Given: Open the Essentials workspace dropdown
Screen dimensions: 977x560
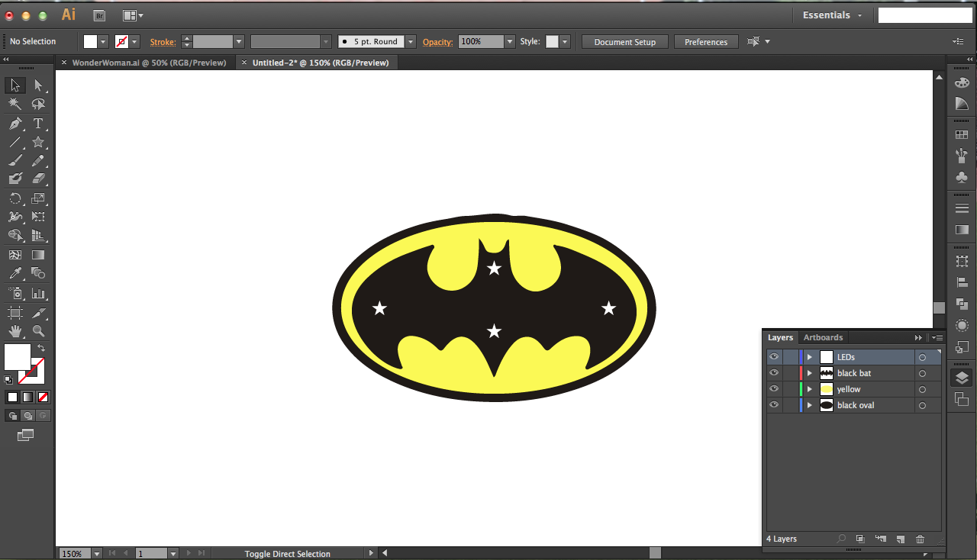Looking at the screenshot, I should click(832, 15).
